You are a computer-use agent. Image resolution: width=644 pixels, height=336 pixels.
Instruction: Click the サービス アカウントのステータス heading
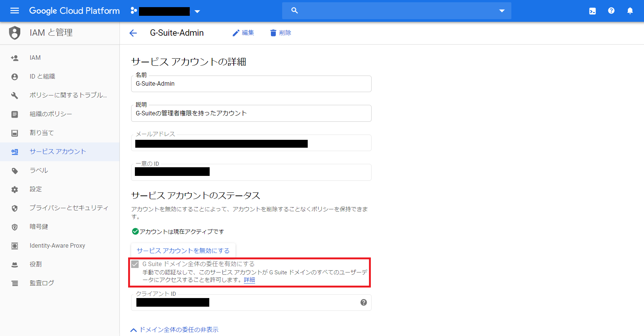tap(196, 195)
